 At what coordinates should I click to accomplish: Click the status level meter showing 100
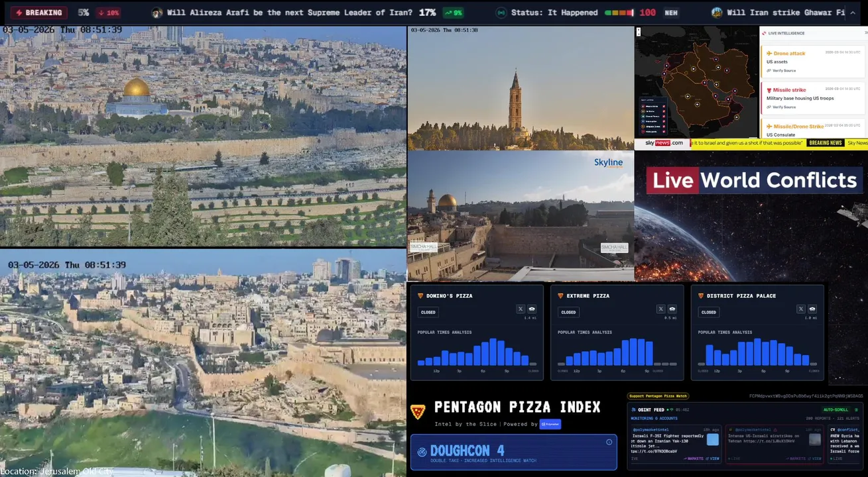(x=620, y=13)
